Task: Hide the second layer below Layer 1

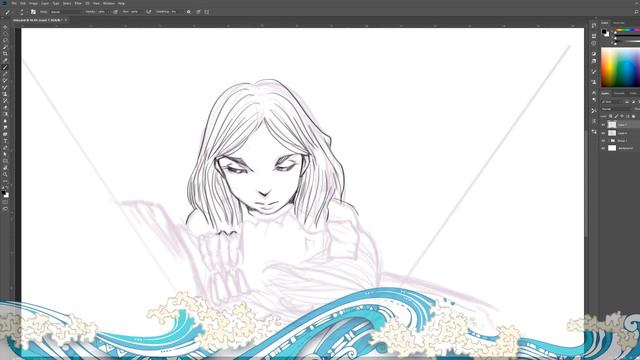Action: click(603, 133)
